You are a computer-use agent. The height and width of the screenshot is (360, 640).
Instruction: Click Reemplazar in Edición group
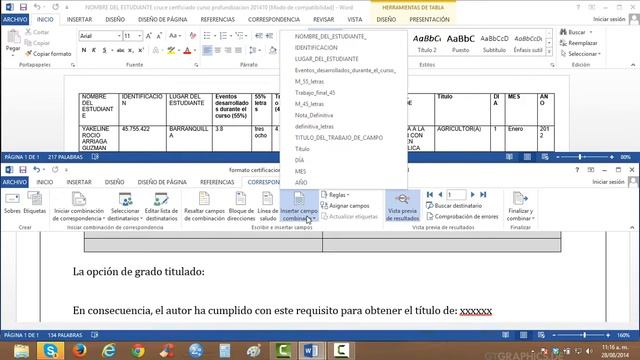(x=579, y=43)
